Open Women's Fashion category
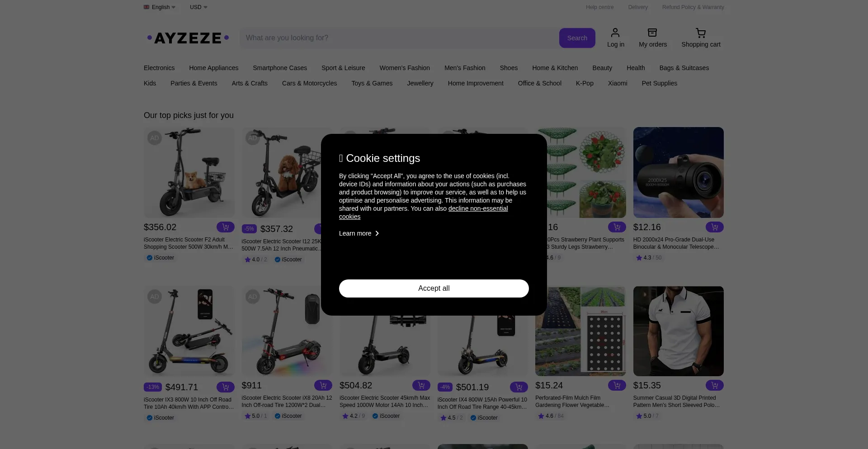 (405, 68)
